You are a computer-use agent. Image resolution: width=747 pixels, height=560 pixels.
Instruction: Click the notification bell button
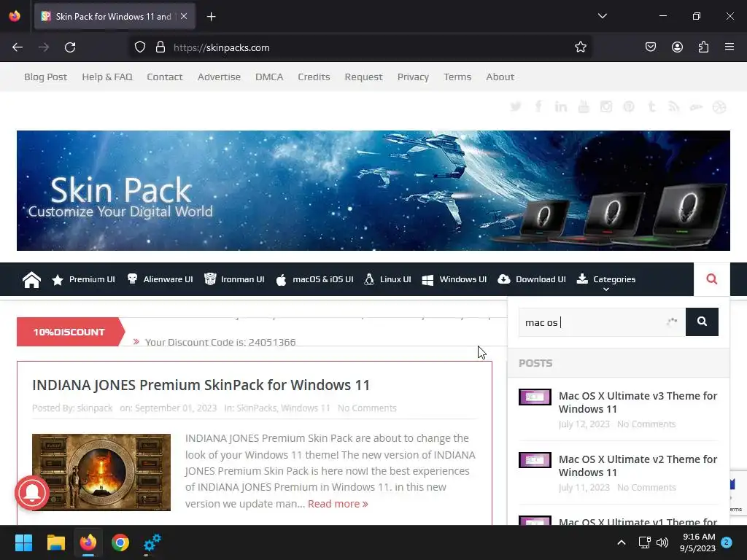click(32, 493)
